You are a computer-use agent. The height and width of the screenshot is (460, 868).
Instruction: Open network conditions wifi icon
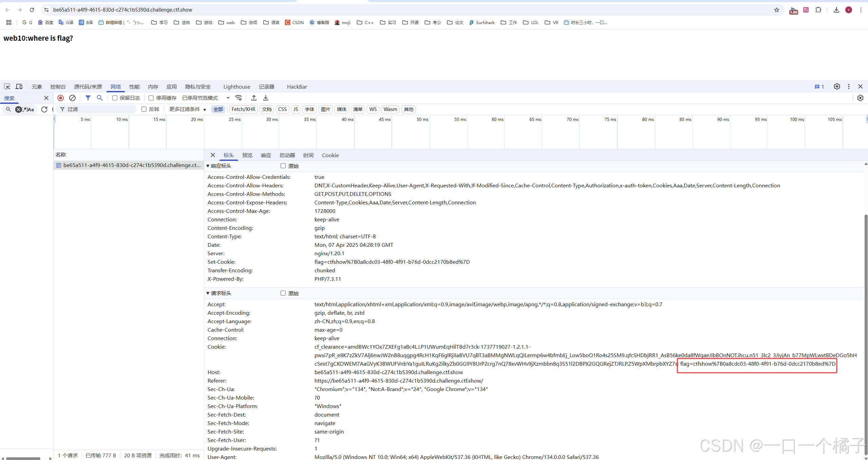click(x=239, y=98)
